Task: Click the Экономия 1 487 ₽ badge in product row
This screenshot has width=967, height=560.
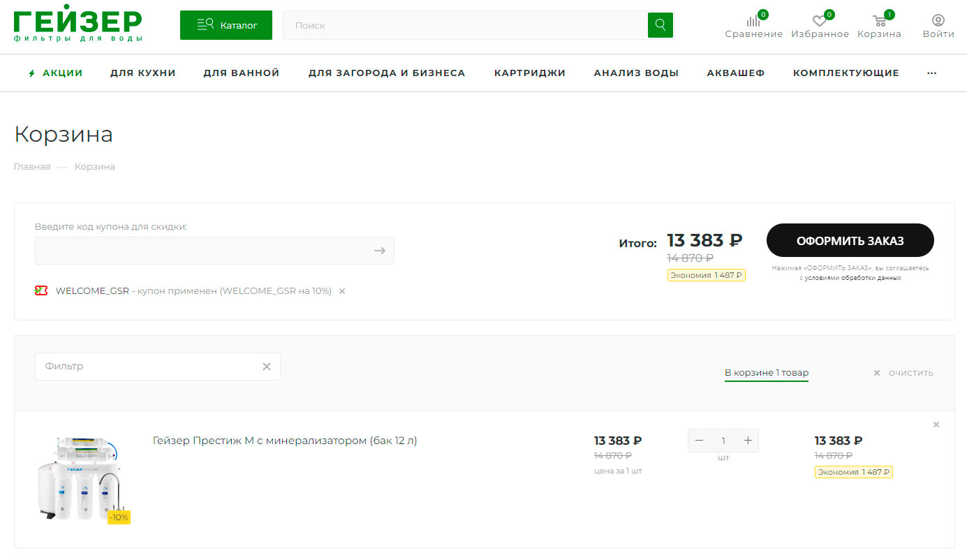Action: 854,472
